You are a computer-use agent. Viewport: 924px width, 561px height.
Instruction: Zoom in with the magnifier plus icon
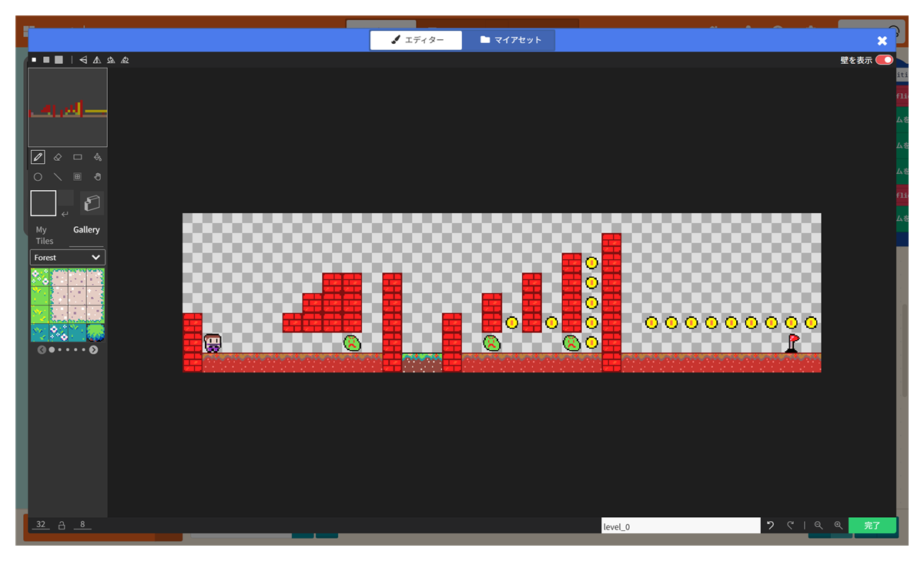click(838, 526)
